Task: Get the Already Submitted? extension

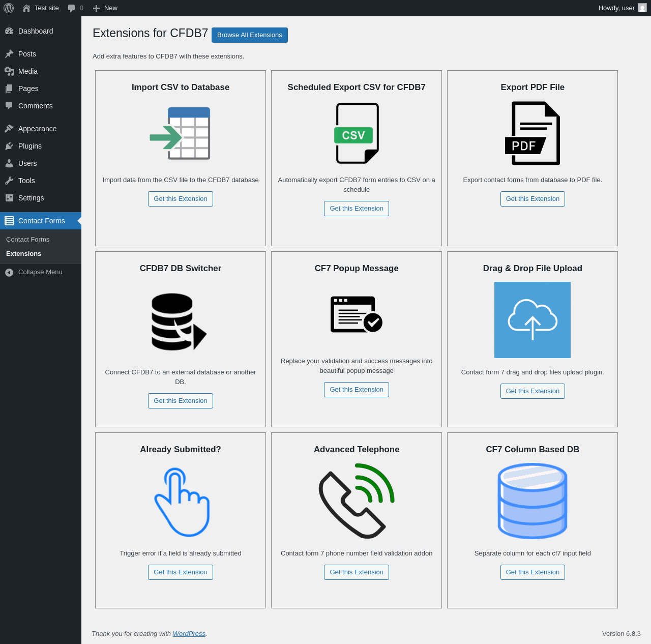Action: point(181,572)
